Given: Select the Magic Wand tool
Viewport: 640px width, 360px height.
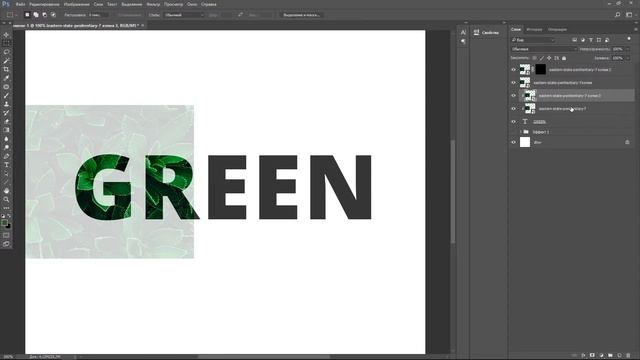Looking at the screenshot, I should coord(6,61).
